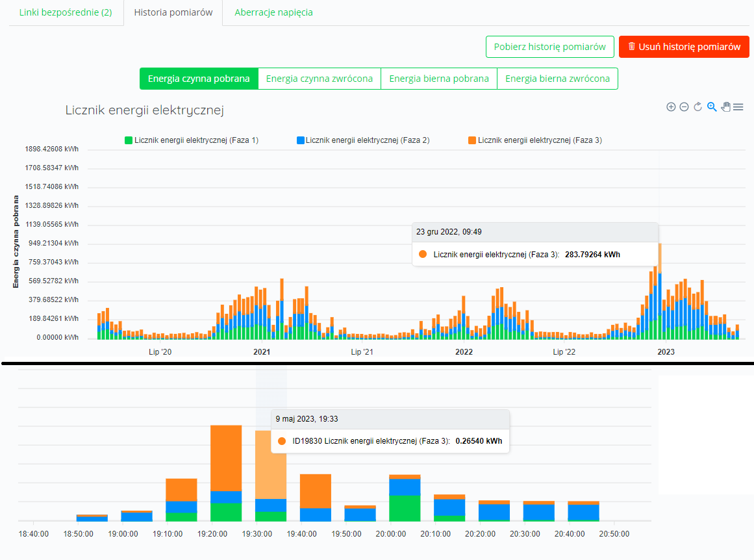
Task: Select Energia bierna zwrócona option
Action: coord(557,79)
